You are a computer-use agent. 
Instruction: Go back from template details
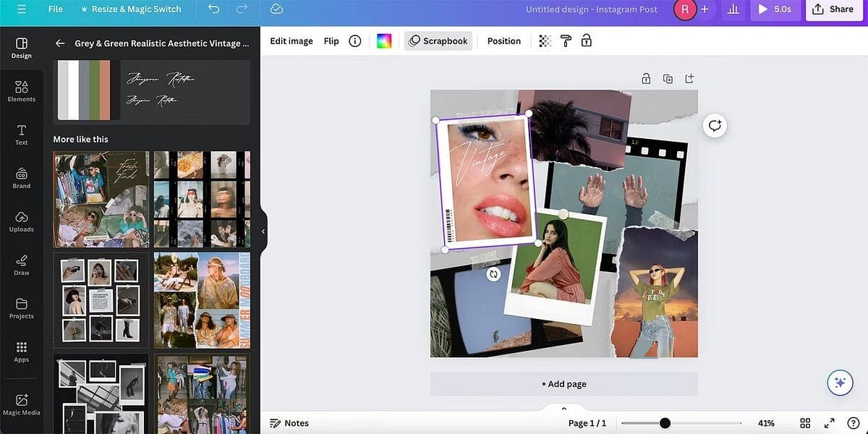pyautogui.click(x=60, y=43)
